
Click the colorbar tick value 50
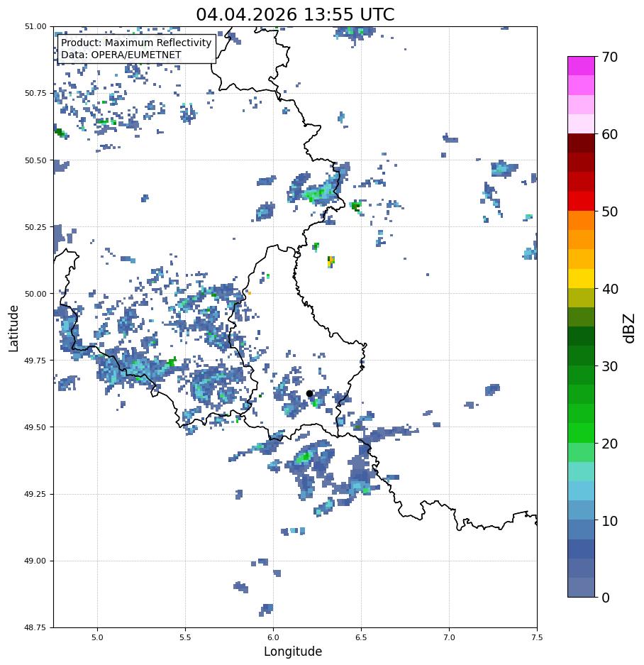coord(610,211)
